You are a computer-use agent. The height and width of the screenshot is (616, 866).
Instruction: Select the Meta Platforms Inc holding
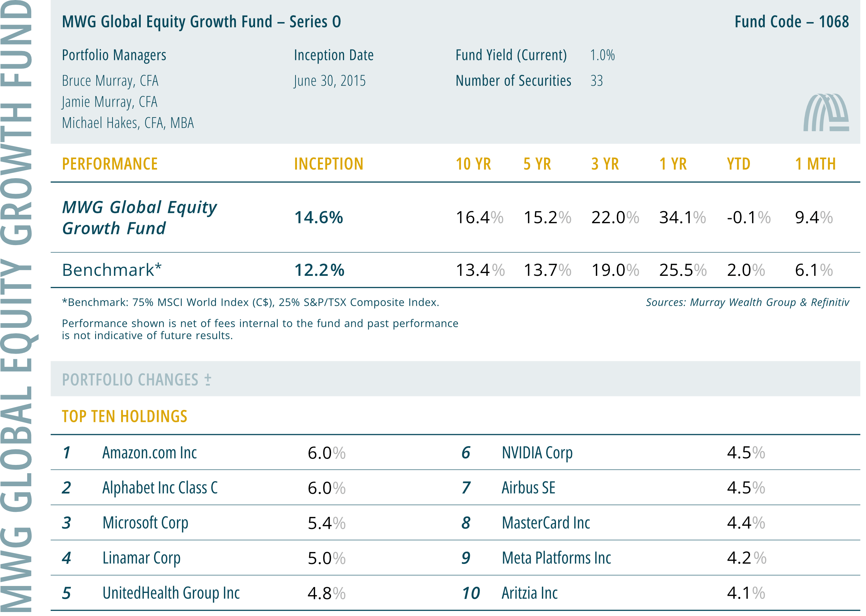coord(556,557)
